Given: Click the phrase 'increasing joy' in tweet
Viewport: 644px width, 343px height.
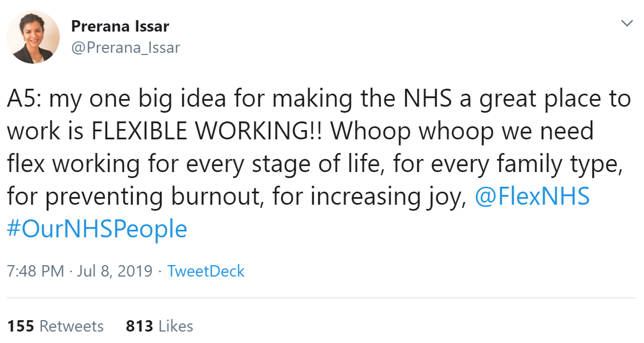Looking at the screenshot, I should 388,197.
